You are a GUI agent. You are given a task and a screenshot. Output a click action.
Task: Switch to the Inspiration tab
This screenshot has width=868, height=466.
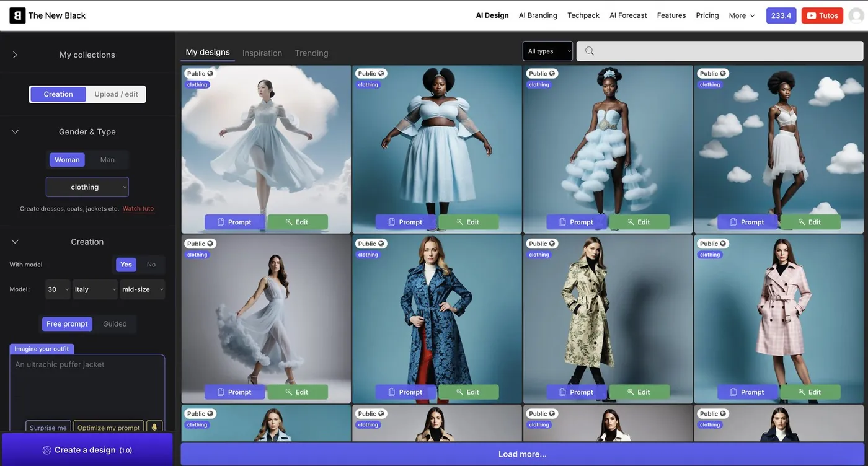[x=262, y=53]
